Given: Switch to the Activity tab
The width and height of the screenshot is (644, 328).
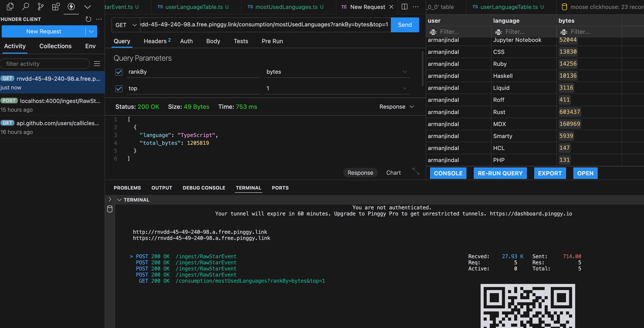Looking at the screenshot, I should [15, 46].
